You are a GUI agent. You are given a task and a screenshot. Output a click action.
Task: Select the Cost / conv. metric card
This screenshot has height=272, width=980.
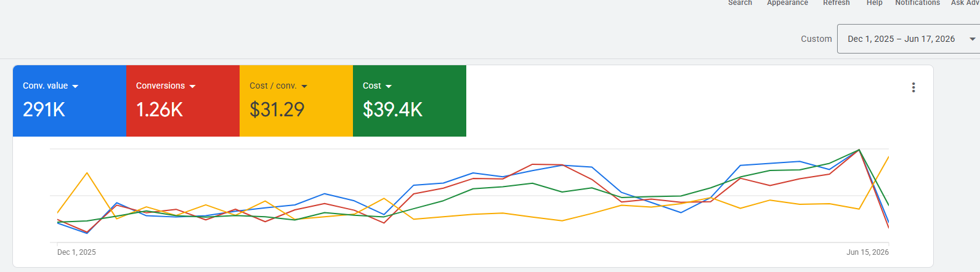click(296, 101)
